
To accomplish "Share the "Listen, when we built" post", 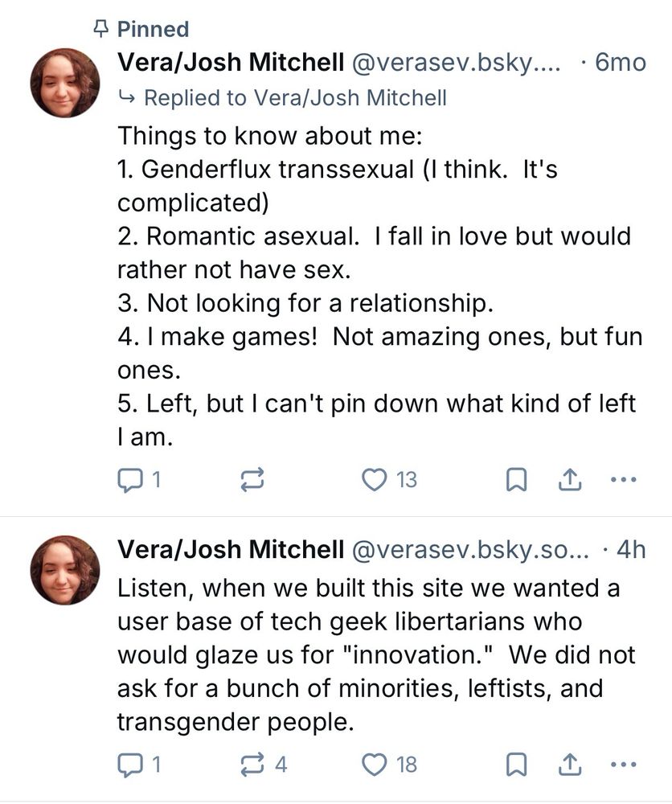I will [569, 764].
